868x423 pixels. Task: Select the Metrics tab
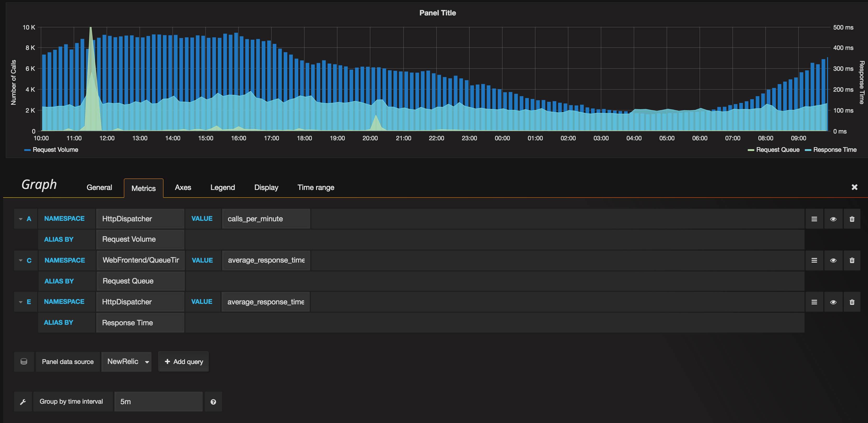[x=144, y=188]
